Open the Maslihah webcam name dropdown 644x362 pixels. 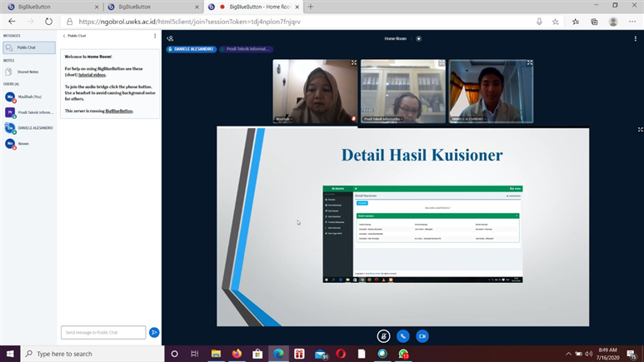point(284,119)
